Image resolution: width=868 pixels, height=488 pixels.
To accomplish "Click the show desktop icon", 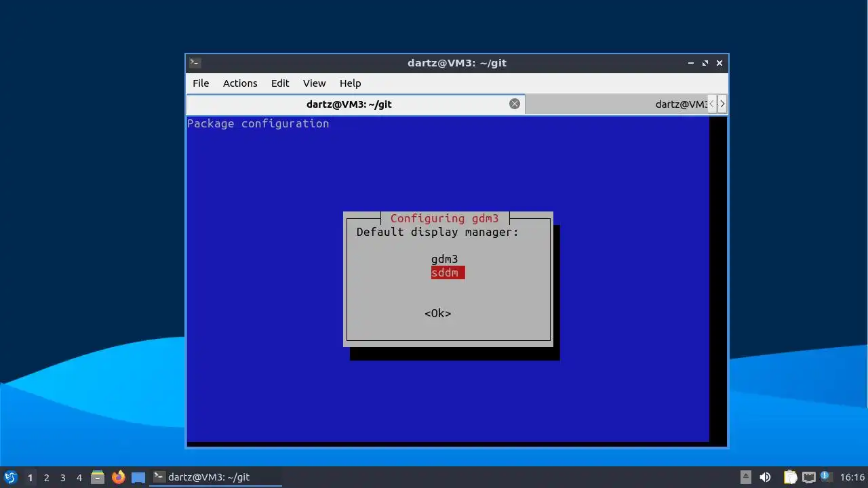I will pos(138,477).
